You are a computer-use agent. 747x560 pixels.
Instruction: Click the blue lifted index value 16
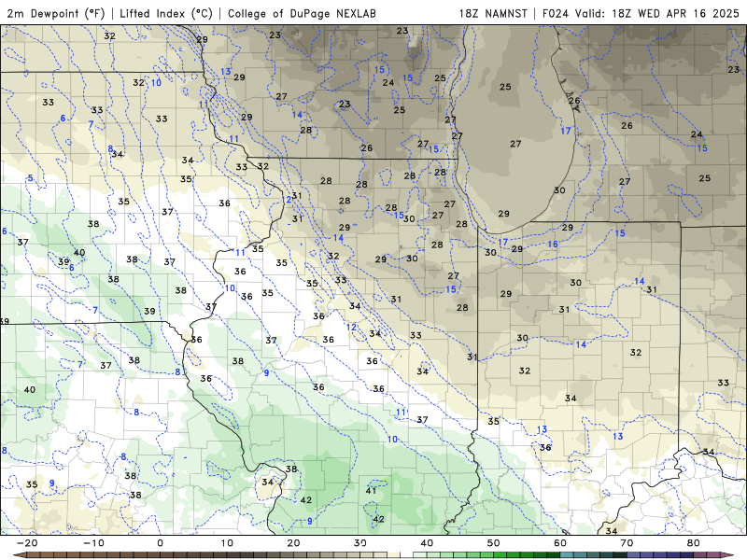(553, 245)
